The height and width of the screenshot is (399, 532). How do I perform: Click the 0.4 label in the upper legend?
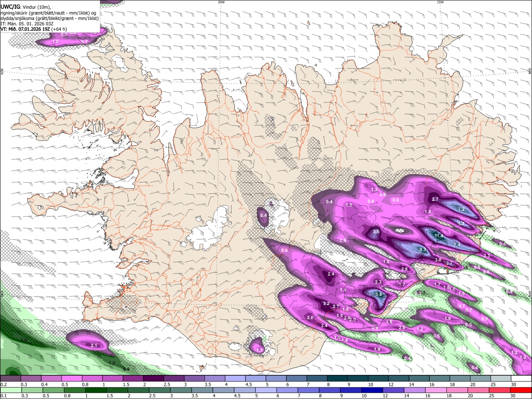pyautogui.click(x=44, y=384)
